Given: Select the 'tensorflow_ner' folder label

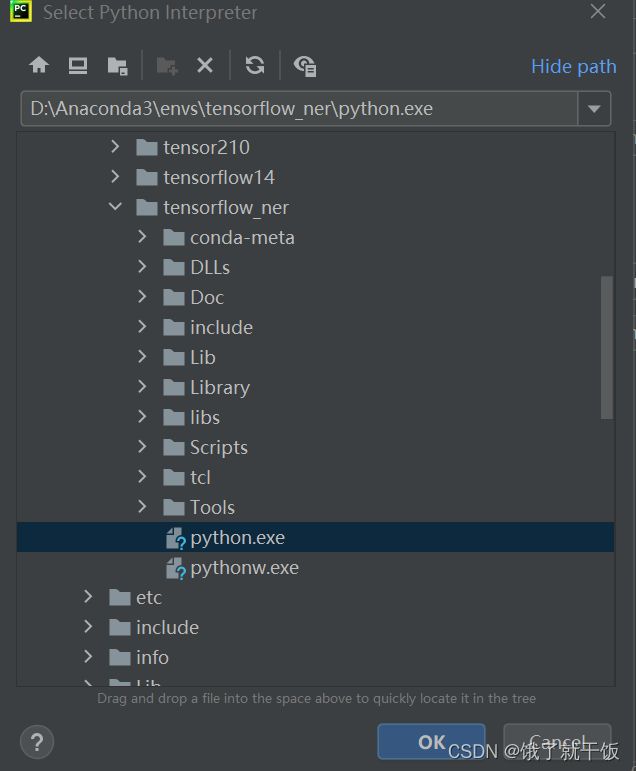Looking at the screenshot, I should point(226,208).
